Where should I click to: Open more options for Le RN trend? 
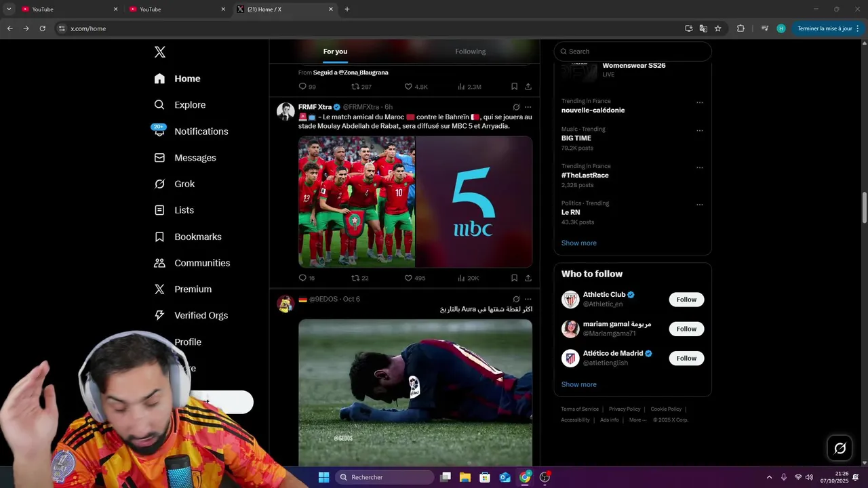(700, 205)
